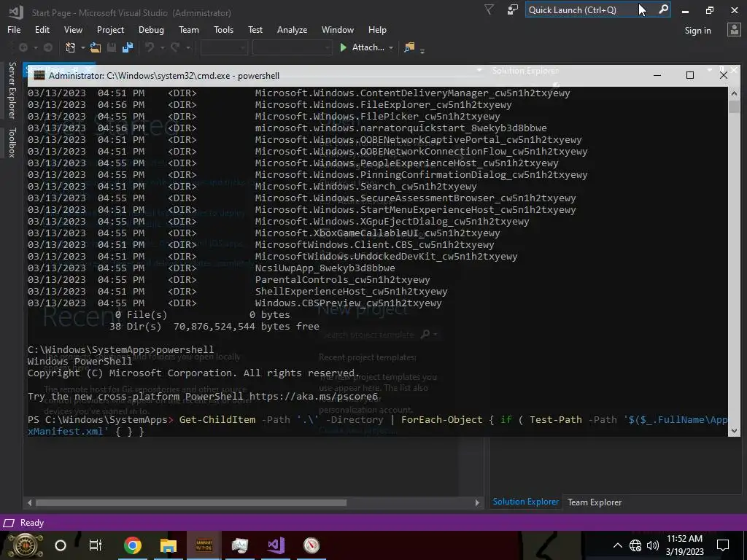Click the aka.ms/pscore6 URL in the console
The image size is (747, 560).
click(314, 396)
